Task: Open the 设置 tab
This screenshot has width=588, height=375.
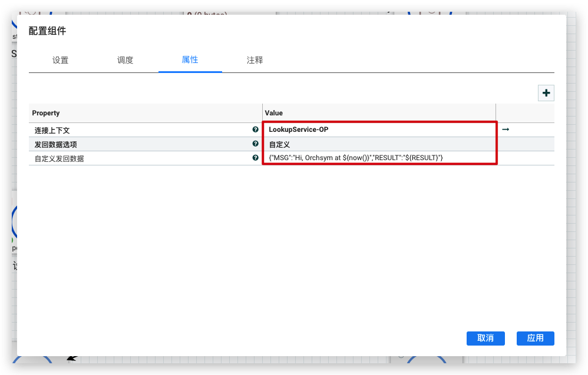Action: (60, 60)
